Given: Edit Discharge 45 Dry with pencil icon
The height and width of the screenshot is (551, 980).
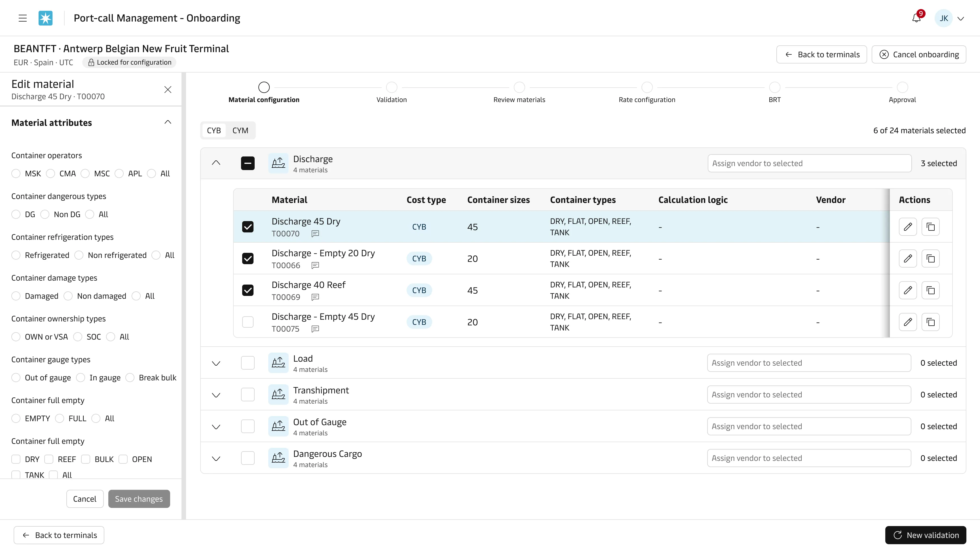Looking at the screenshot, I should click(x=908, y=227).
